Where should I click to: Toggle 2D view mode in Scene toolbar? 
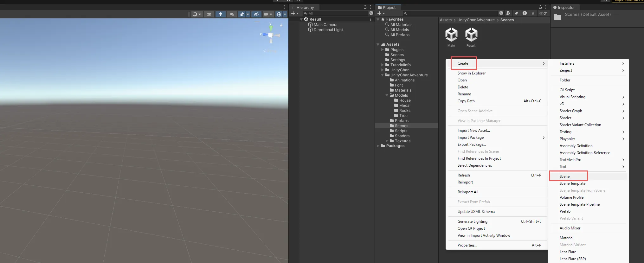pyautogui.click(x=209, y=14)
